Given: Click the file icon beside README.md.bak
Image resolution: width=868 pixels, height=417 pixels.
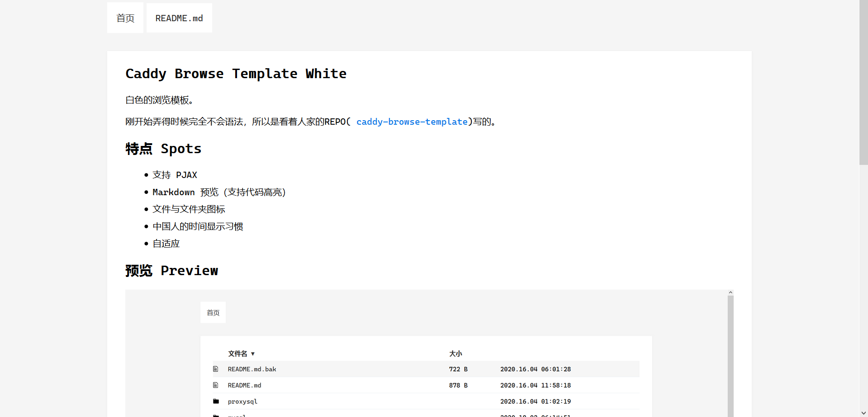Looking at the screenshot, I should (x=216, y=369).
